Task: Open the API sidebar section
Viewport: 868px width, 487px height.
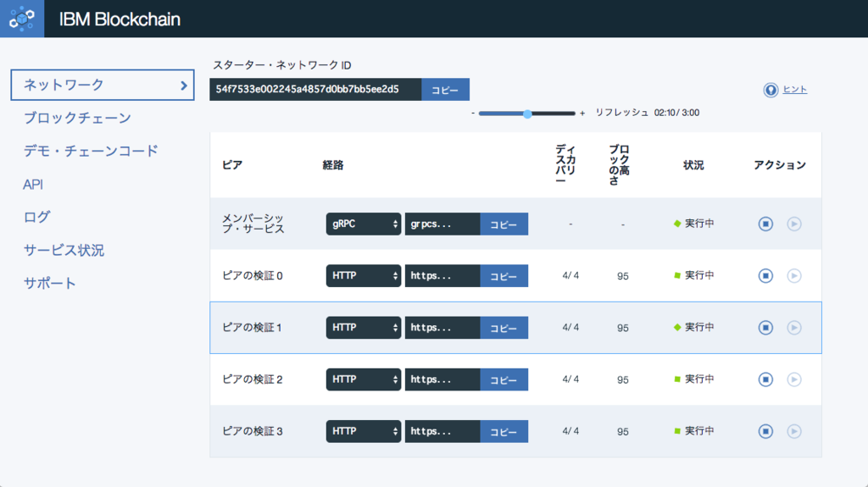Action: point(33,185)
